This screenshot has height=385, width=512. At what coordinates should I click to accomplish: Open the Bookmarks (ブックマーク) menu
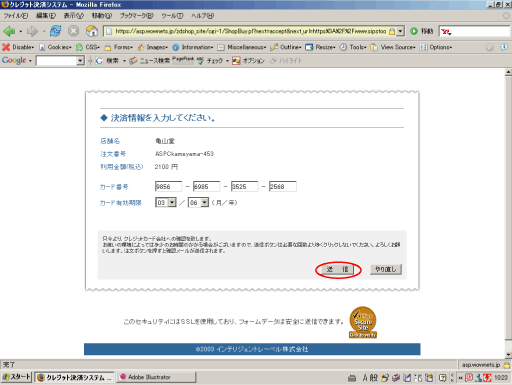pyautogui.click(x=137, y=16)
